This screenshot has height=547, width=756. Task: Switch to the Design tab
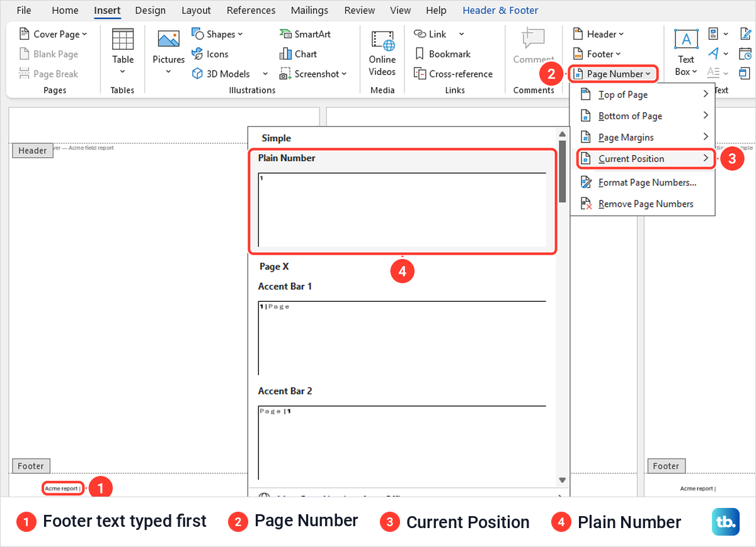click(151, 10)
